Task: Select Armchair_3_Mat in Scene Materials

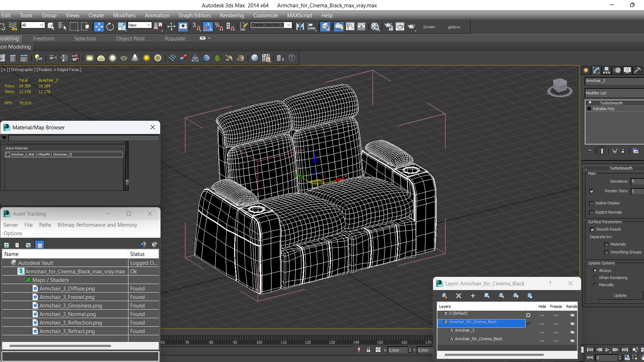Action: [x=64, y=155]
